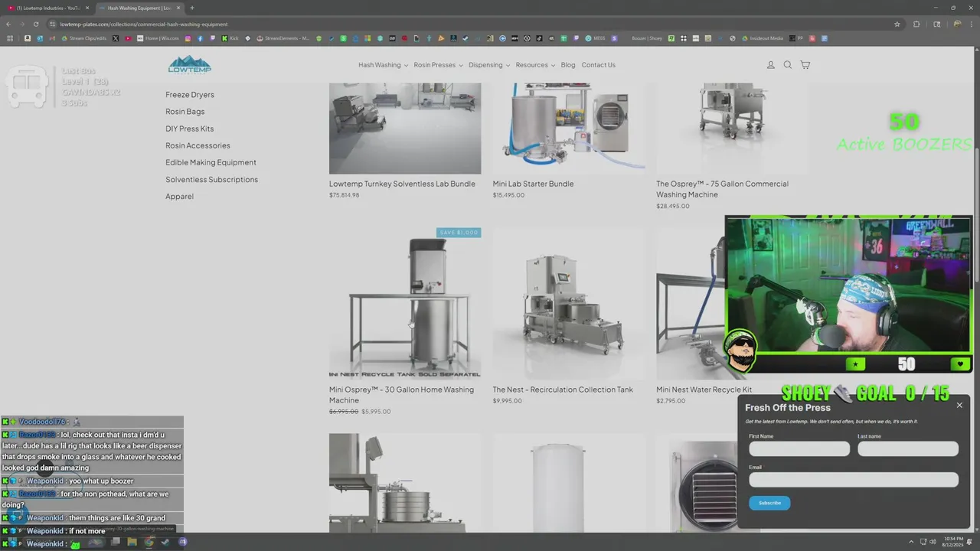Screen dimensions: 980x551
Task: Select Solventless Subscriptions category
Action: 211,179
